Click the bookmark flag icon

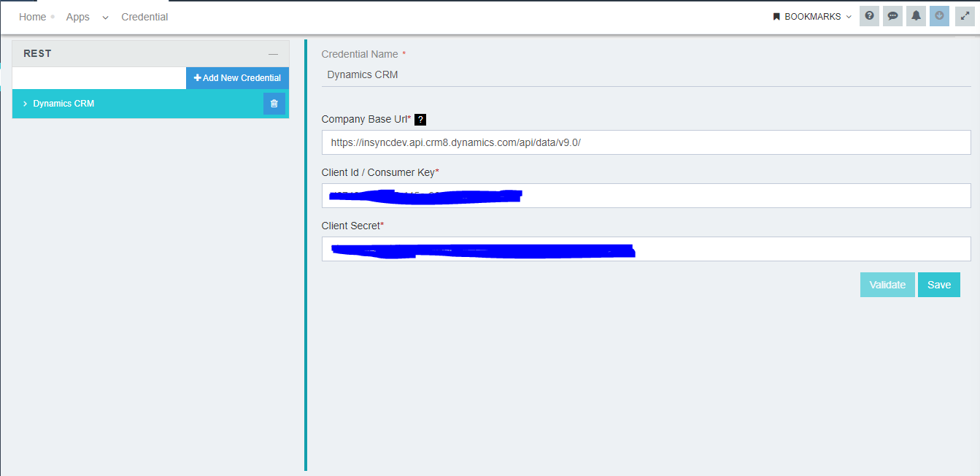(776, 17)
